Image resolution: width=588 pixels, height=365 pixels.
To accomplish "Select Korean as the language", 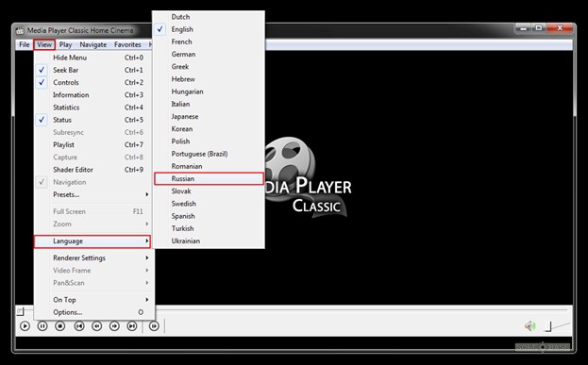I will point(209,129).
